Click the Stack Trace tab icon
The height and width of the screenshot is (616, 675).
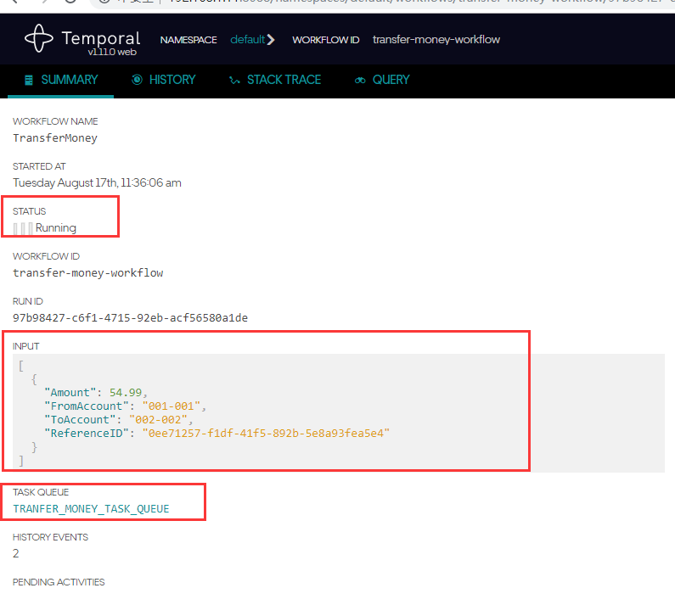coord(234,81)
